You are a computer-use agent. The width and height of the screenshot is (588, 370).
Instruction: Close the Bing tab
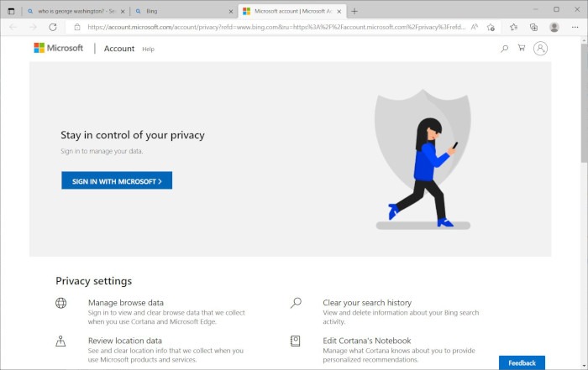(231, 12)
